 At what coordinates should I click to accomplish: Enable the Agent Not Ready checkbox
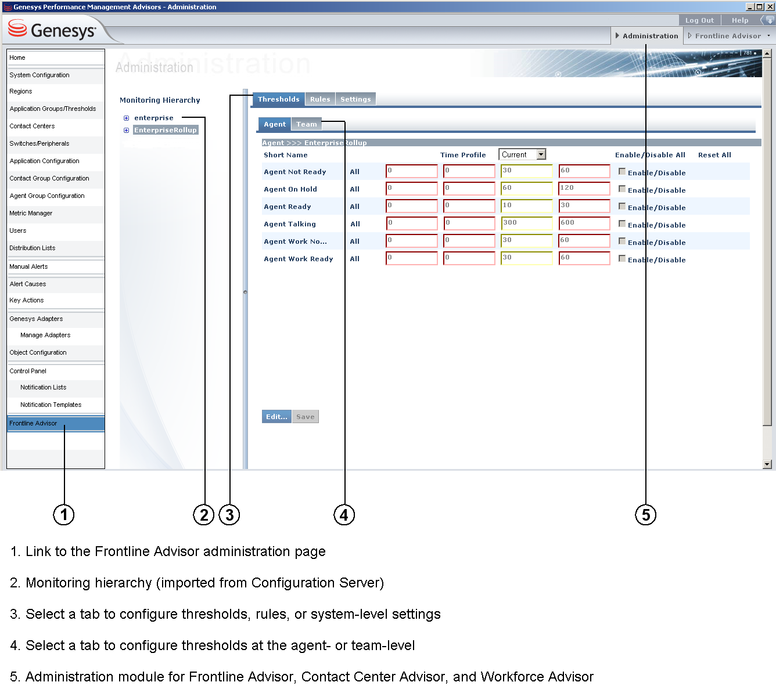pyautogui.click(x=622, y=171)
